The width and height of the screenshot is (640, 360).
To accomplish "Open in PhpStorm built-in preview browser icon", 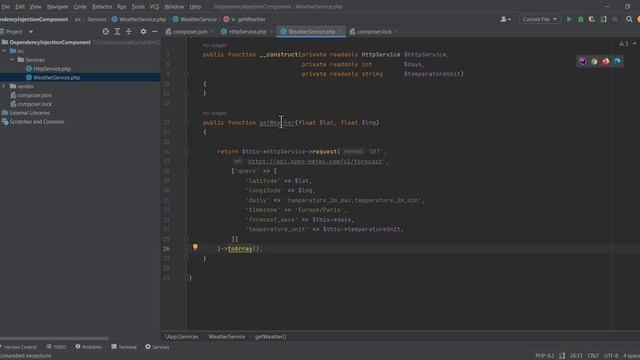I will click(x=582, y=61).
